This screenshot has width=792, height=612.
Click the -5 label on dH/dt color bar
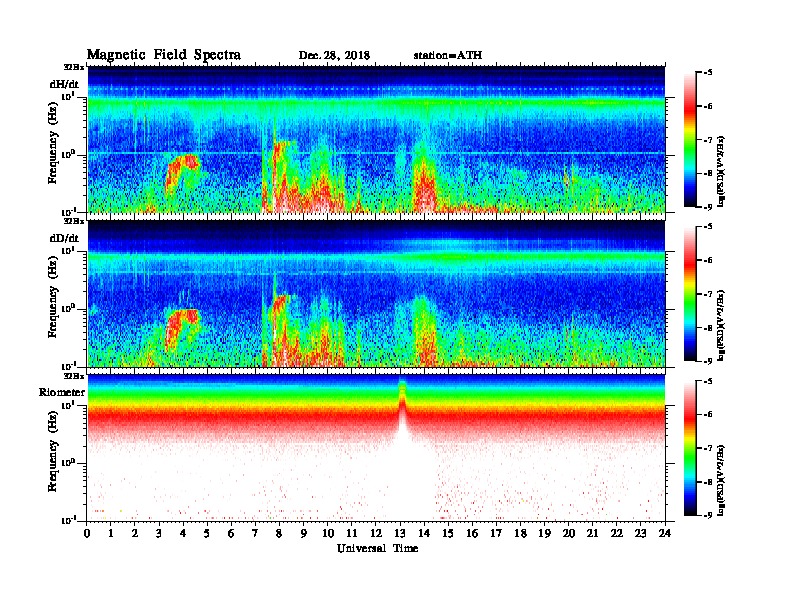click(707, 73)
